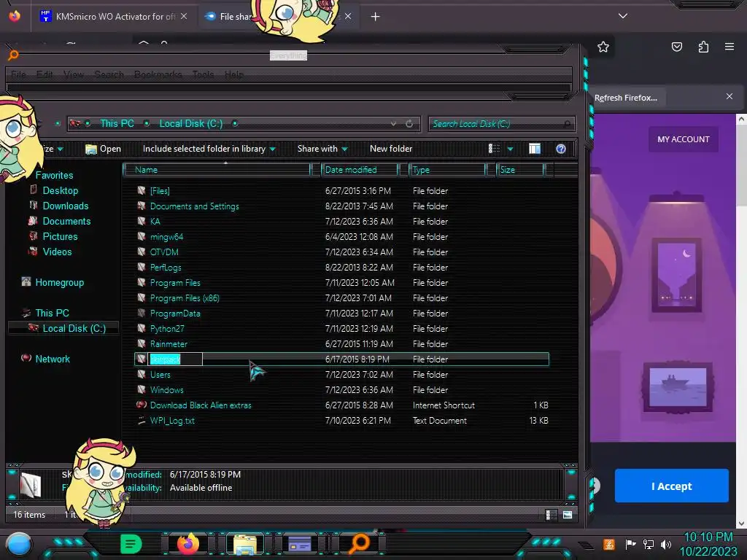This screenshot has width=747, height=560.
Task: Click the Download Black Alien extras shortcut icon
Action: (x=142, y=405)
